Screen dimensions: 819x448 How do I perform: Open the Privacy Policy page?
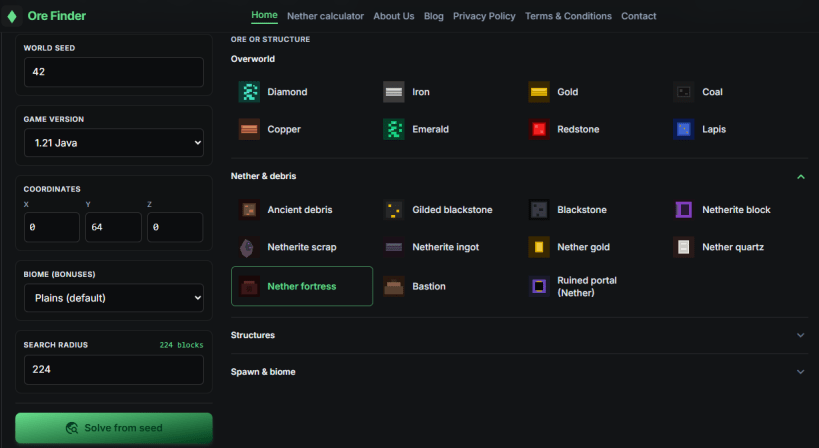(x=484, y=16)
